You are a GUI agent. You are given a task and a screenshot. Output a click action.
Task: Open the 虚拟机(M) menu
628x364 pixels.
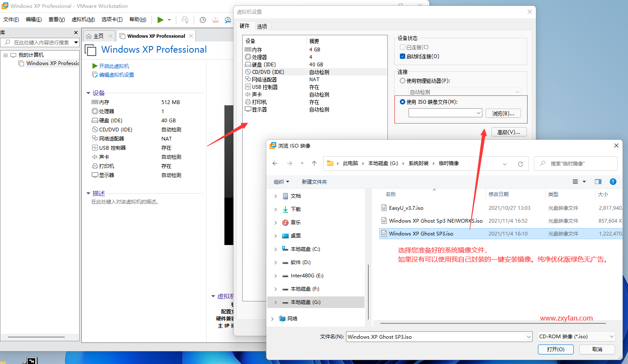83,19
